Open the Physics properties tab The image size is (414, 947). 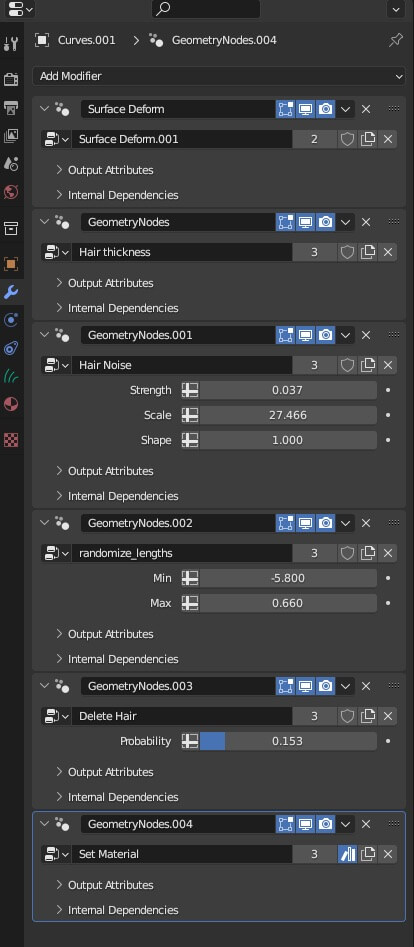tap(11, 320)
